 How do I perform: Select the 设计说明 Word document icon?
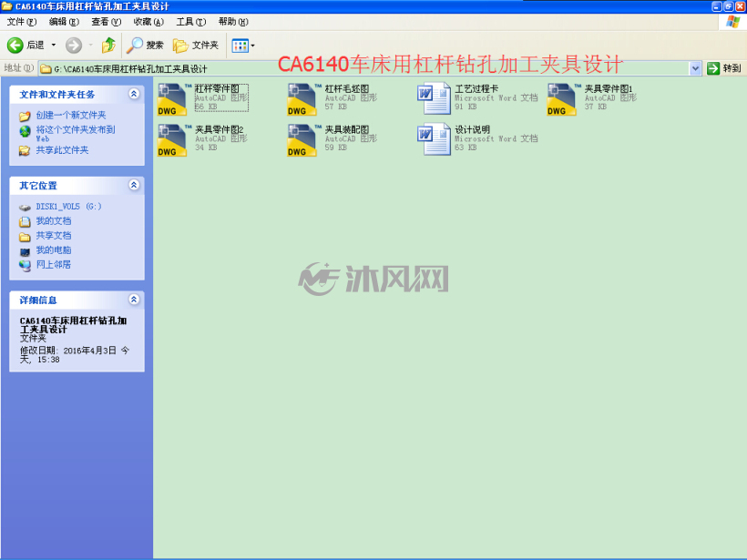434,139
